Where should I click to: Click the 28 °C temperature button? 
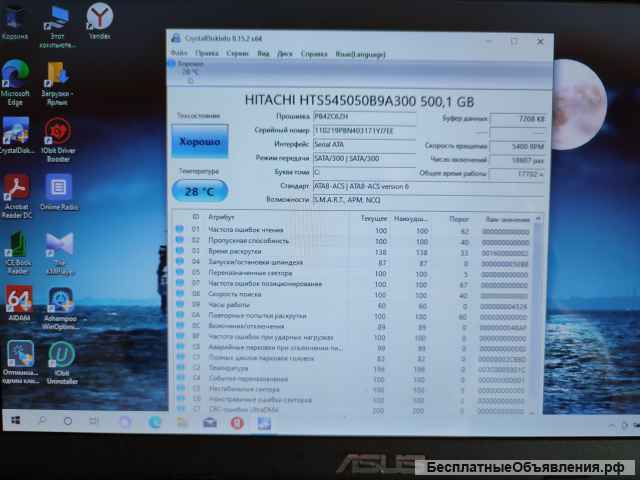pos(200,191)
